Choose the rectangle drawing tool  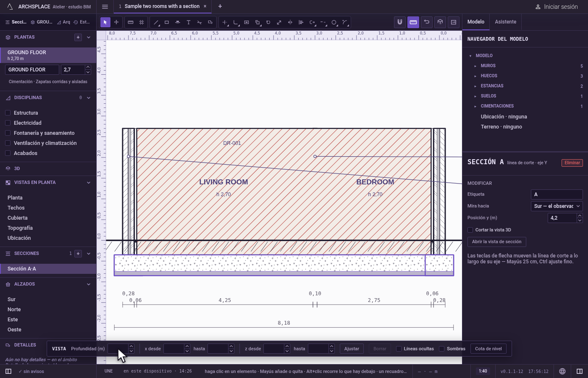167,22
